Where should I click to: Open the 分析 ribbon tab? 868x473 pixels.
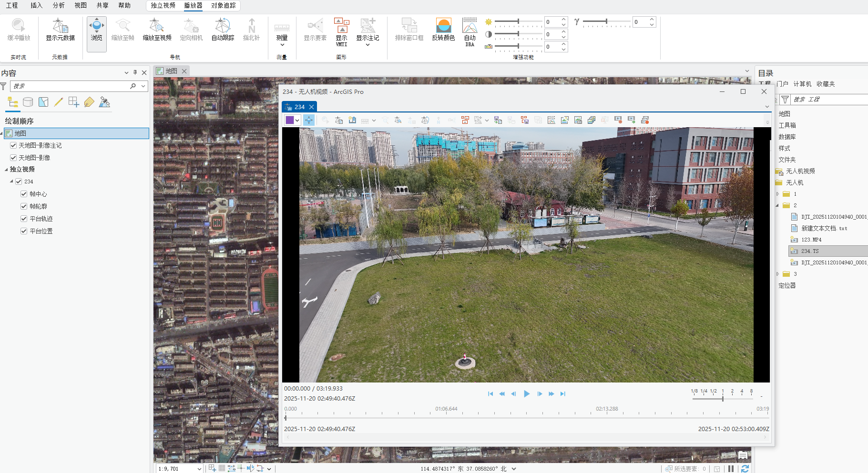[x=59, y=5]
